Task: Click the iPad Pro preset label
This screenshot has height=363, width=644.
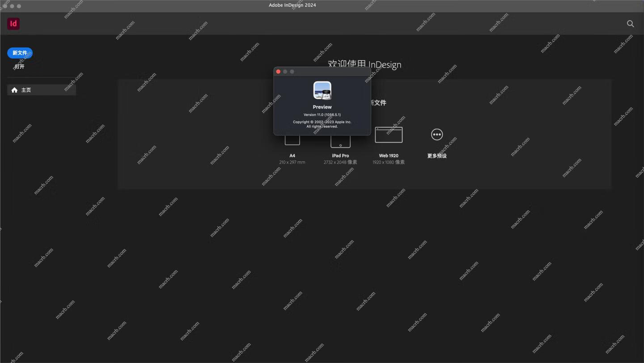Action: (340, 156)
